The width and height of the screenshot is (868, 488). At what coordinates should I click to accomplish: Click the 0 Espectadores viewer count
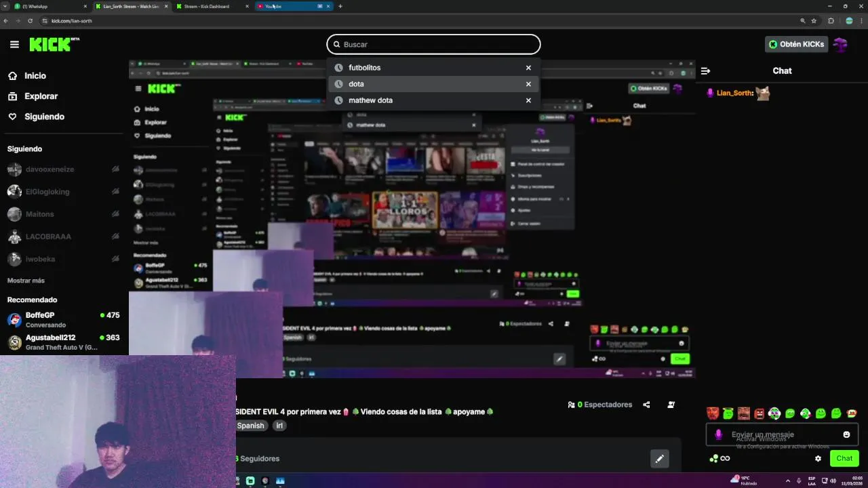click(x=600, y=405)
